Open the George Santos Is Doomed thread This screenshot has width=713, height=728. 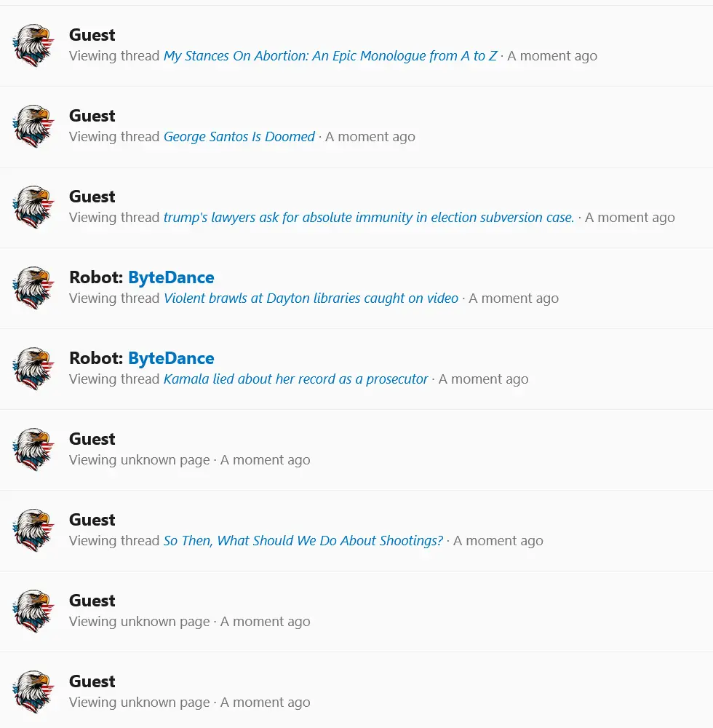tap(239, 137)
